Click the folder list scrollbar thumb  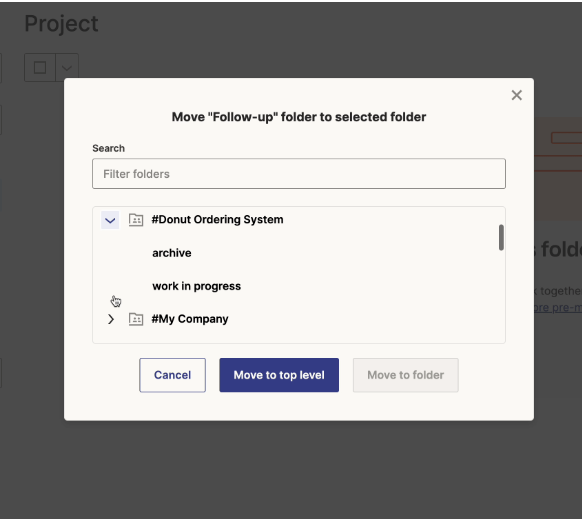(x=501, y=237)
